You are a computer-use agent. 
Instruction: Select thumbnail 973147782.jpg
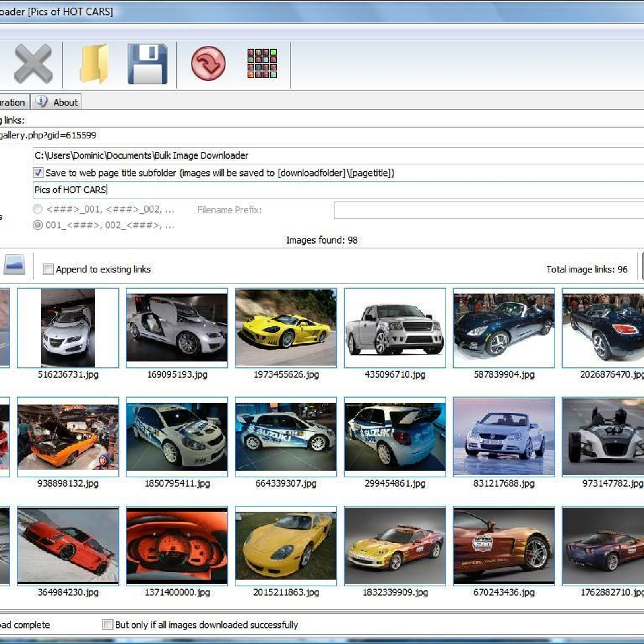pyautogui.click(x=603, y=437)
